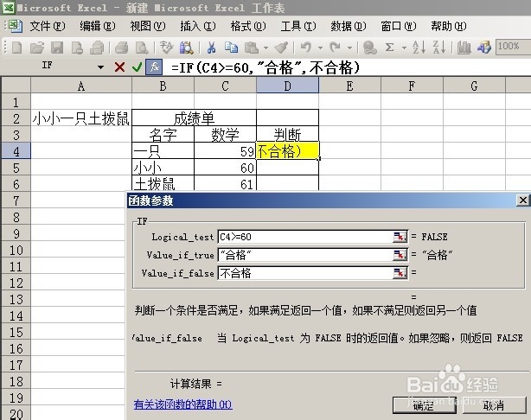Select the Format Painter brush icon
Screen dimensions: 531x420
point(281,48)
